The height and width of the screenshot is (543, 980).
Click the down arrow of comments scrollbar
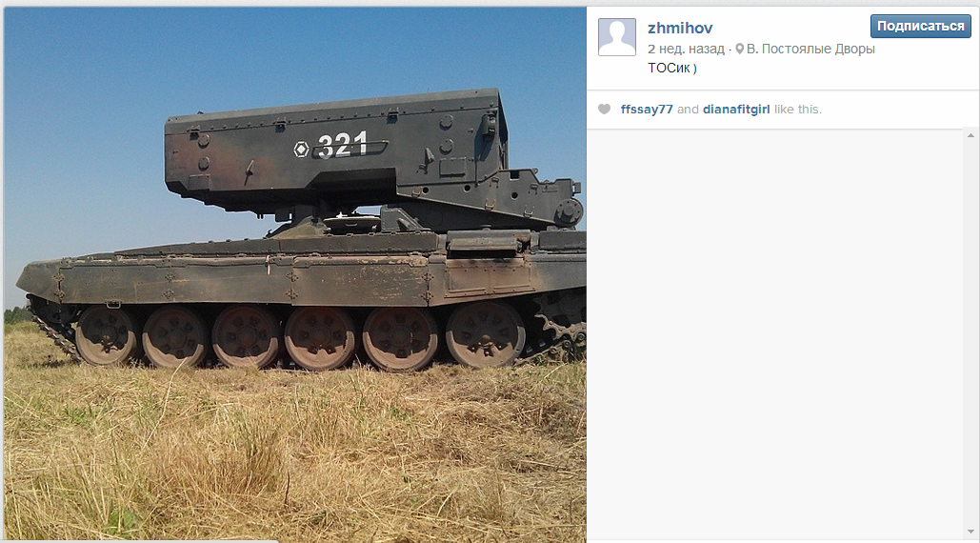970,532
